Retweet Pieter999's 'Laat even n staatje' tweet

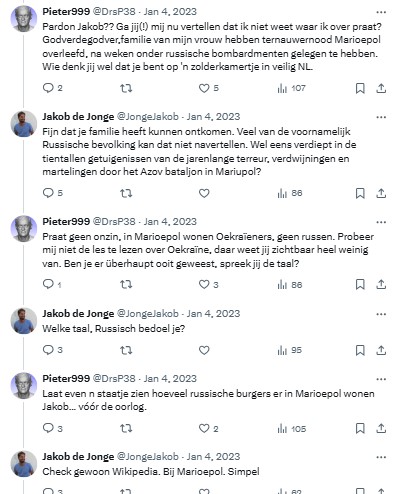click(126, 428)
